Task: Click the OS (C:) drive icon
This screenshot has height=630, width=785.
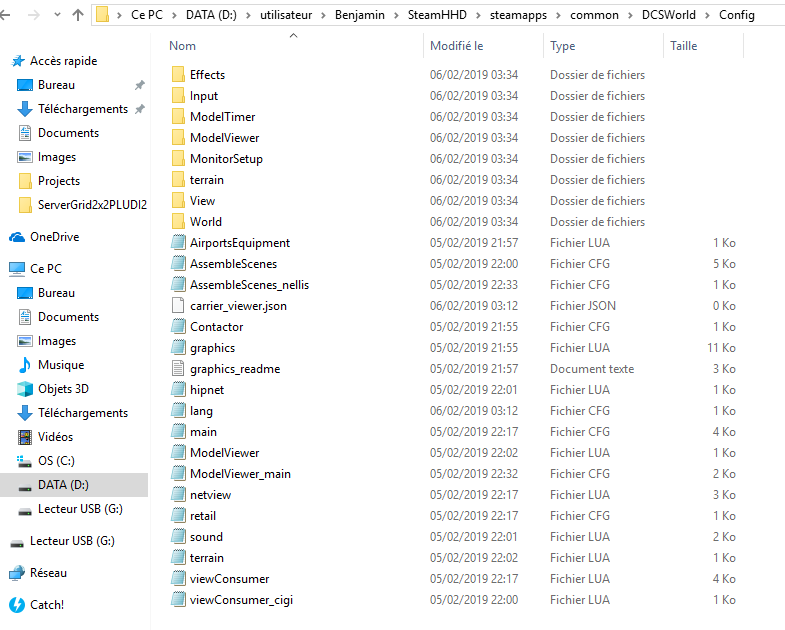Action: pos(25,461)
